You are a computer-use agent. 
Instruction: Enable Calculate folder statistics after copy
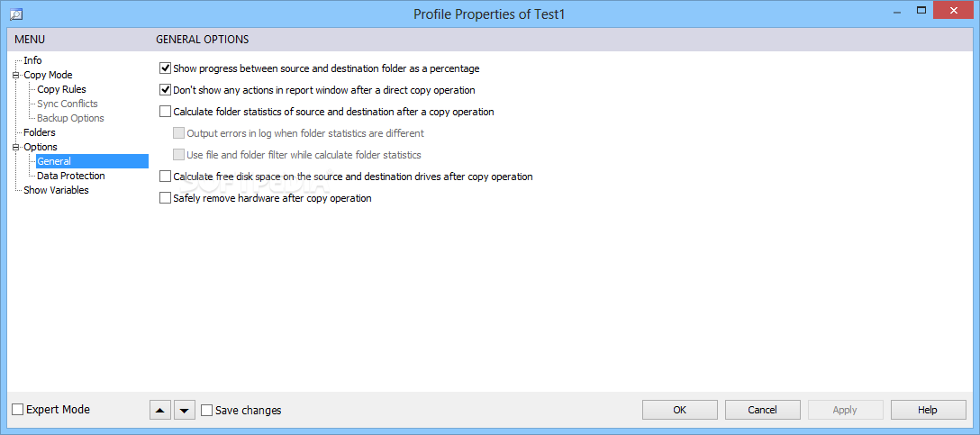[x=165, y=112]
